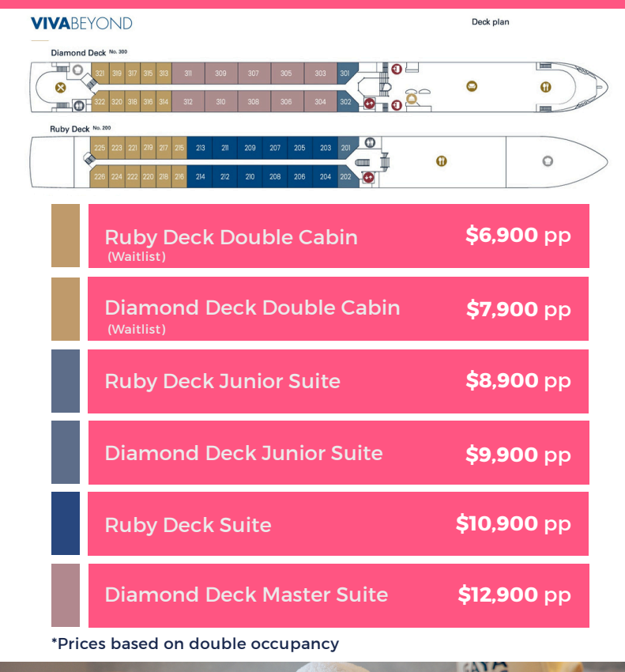625x672 pixels.
Task: Click the lounge sofa icon on Diamond Deck
Action: [x=472, y=86]
